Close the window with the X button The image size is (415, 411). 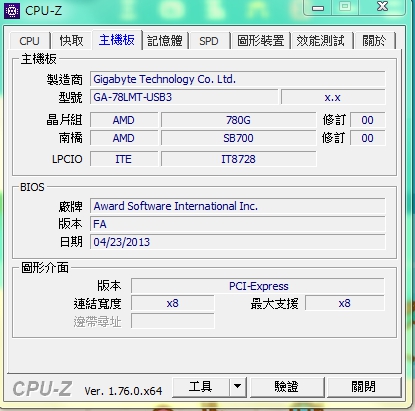pos(382,8)
